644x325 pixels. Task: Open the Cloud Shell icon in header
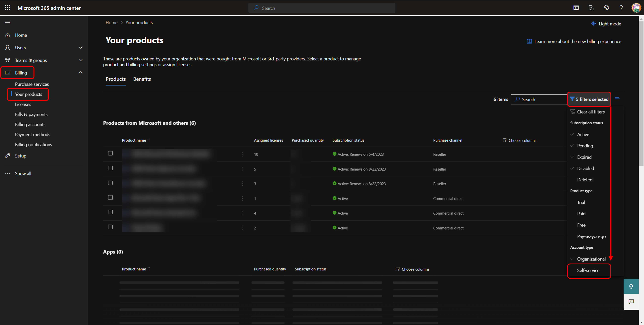576,8
